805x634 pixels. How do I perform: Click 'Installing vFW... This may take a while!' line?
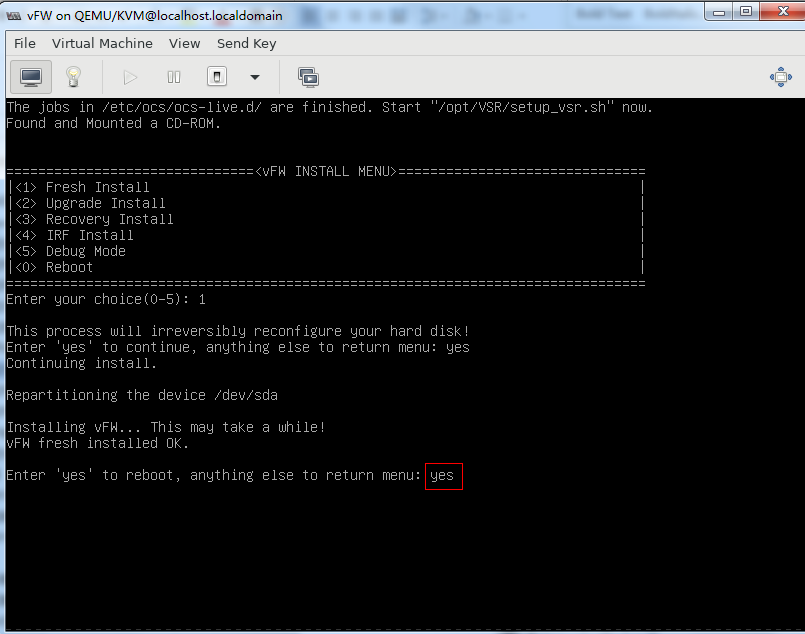[x=166, y=427]
